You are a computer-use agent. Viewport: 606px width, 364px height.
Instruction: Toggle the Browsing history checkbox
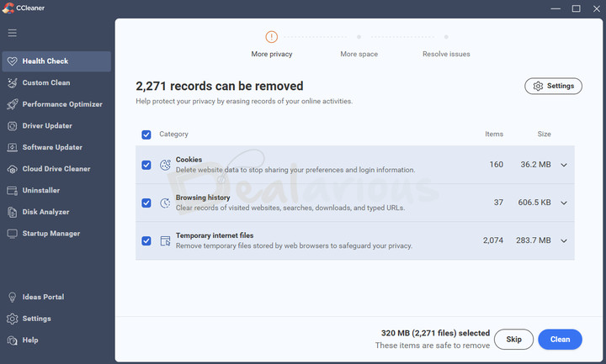[x=146, y=203]
